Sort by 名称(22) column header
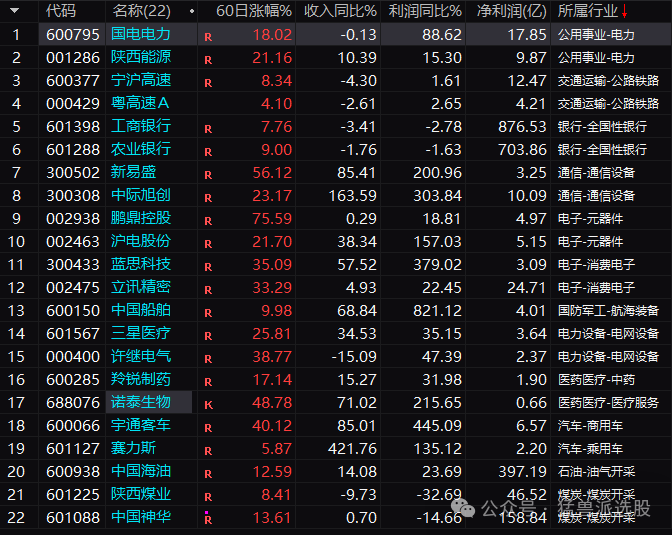This screenshot has width=672, height=535. pos(141,11)
